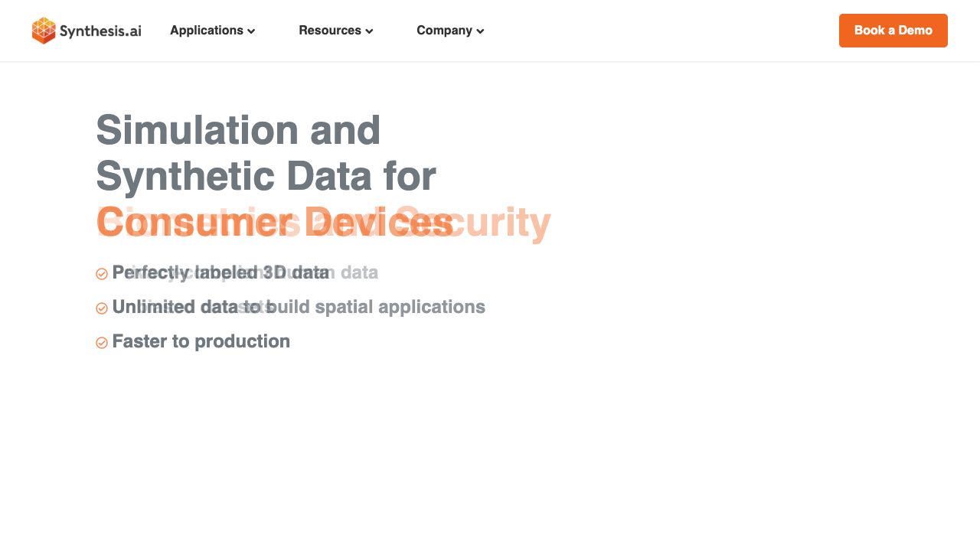Click checkmark icon beside Faster to production
Image resolution: width=980 pixels, height=551 pixels.
click(x=102, y=343)
